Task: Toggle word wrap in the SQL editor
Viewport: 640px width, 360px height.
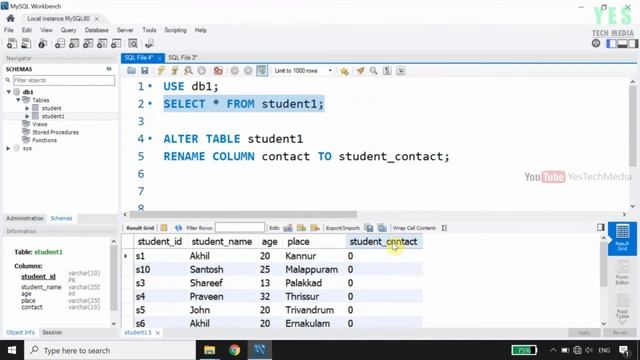Action: coord(400,71)
